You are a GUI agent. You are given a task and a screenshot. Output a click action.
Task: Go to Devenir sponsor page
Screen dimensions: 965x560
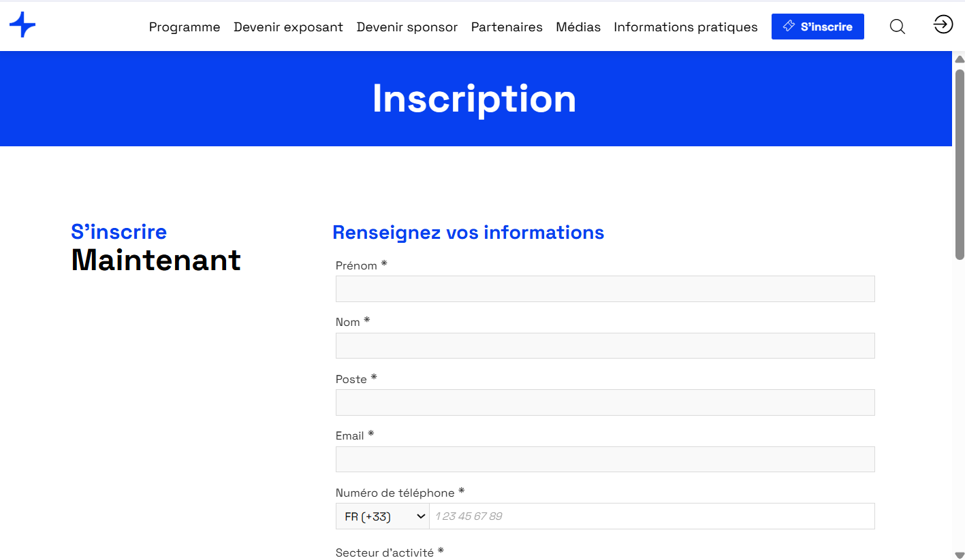click(x=407, y=27)
